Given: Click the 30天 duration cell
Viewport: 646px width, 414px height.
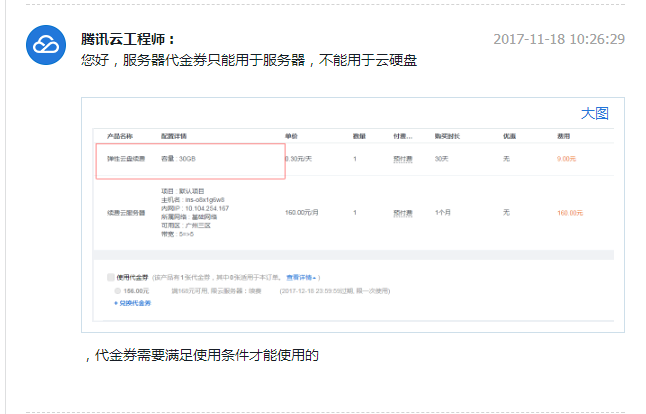Looking at the screenshot, I should [x=441, y=159].
